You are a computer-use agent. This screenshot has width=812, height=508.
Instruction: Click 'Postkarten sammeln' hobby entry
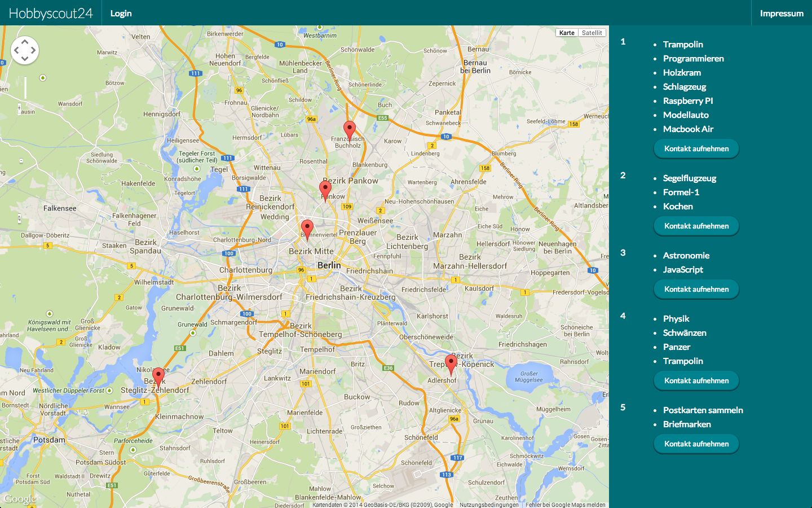(x=703, y=410)
